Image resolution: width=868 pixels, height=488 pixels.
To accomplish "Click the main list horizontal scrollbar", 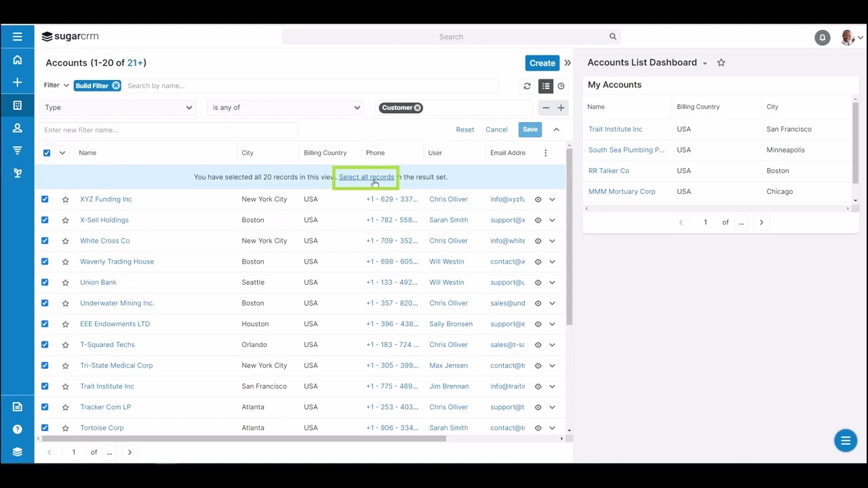I will pos(244,439).
